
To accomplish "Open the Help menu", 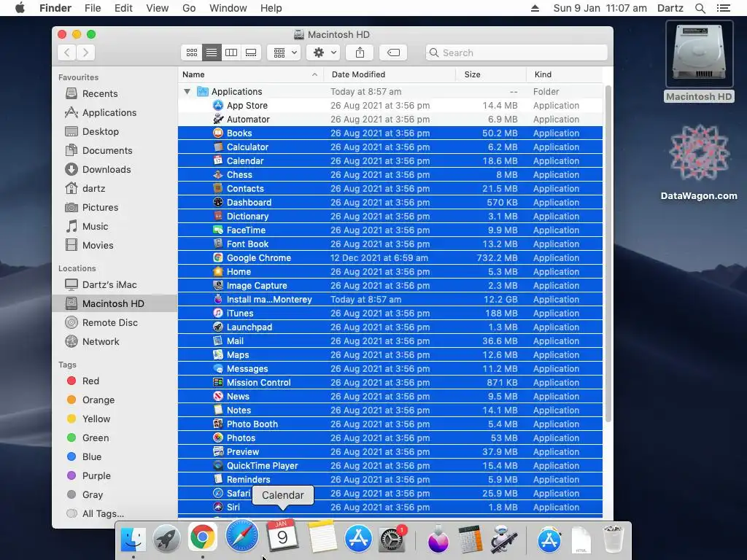I will click(271, 8).
